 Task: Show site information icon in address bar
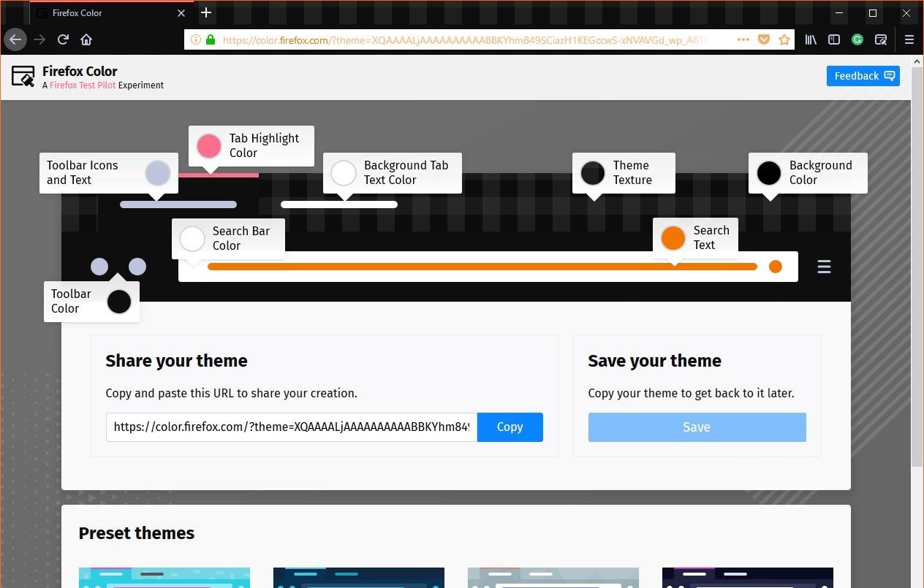(196, 39)
